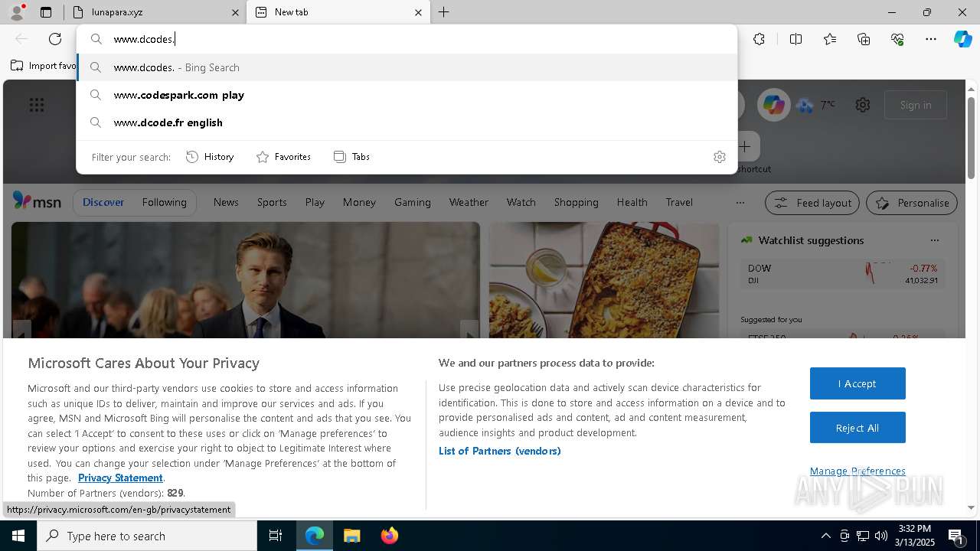Open Watchlist suggestions more options
Viewport: 980px width, 551px height.
click(934, 240)
